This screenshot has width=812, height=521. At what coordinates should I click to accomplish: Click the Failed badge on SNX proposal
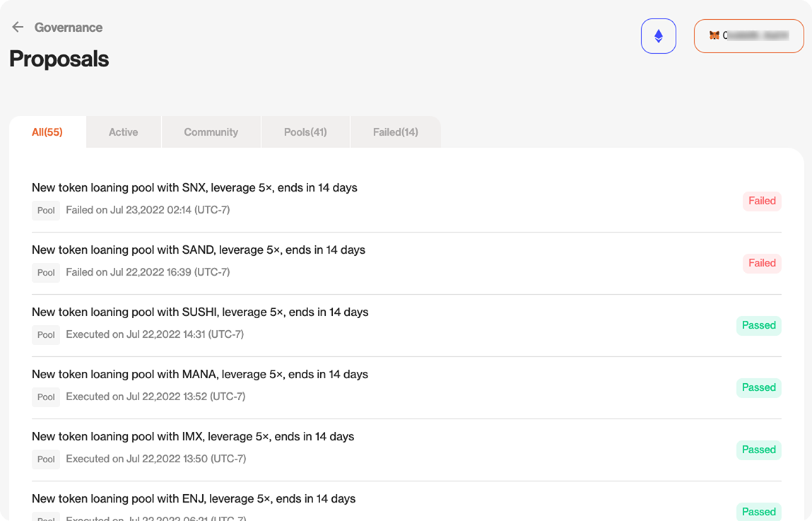762,201
